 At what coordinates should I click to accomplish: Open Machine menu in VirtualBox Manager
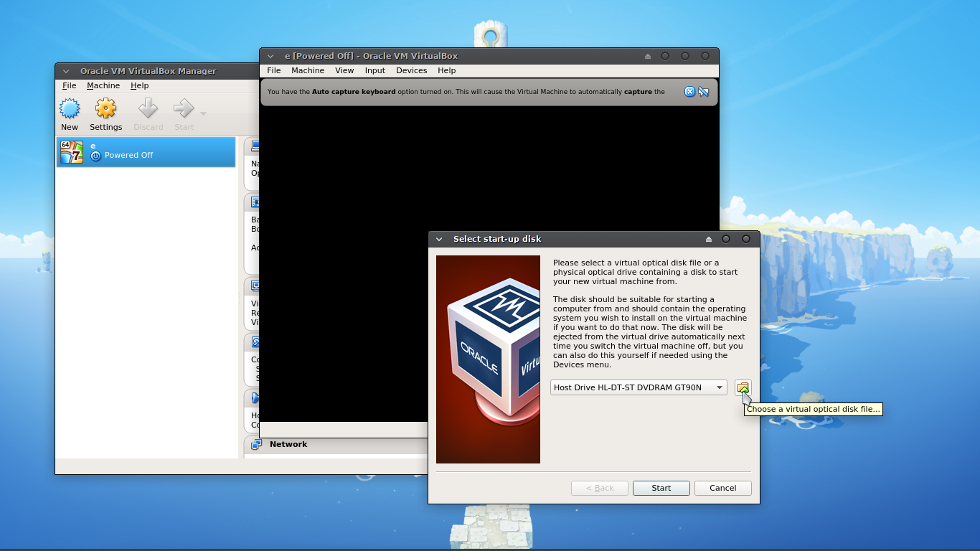coord(103,85)
